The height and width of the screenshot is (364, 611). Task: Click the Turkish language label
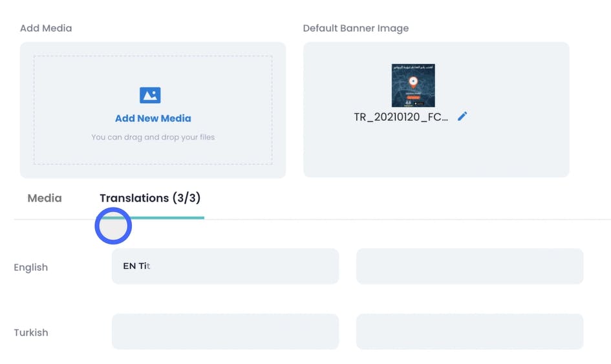point(31,332)
